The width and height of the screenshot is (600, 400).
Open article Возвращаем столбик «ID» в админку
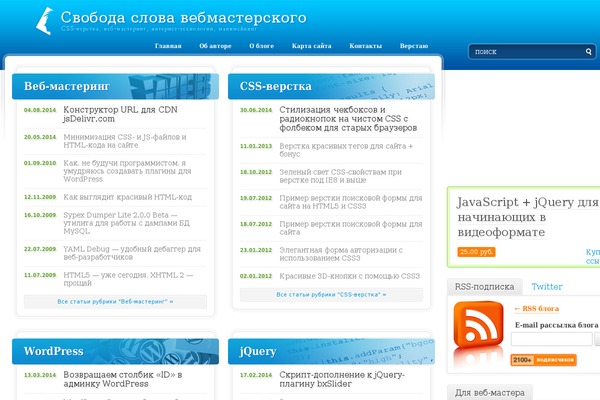(x=123, y=379)
